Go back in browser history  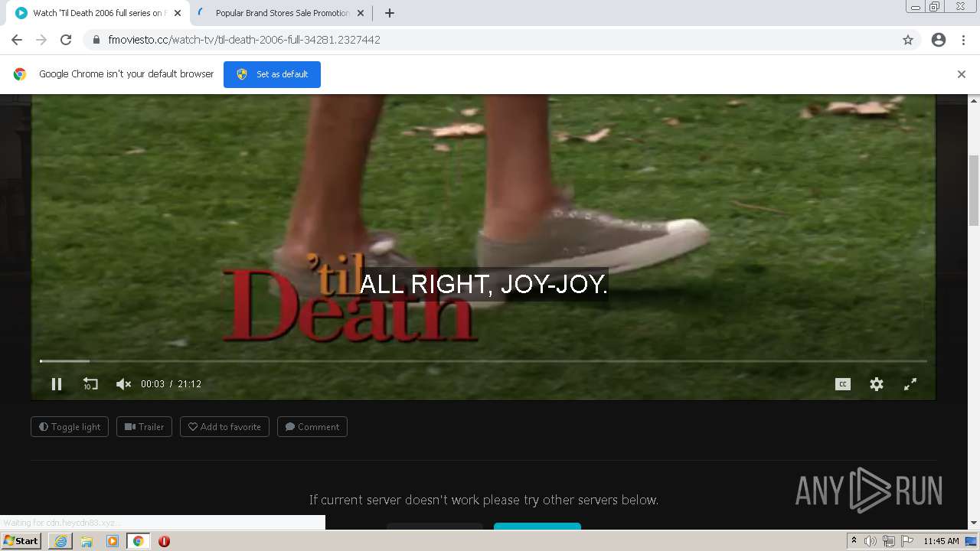point(17,40)
